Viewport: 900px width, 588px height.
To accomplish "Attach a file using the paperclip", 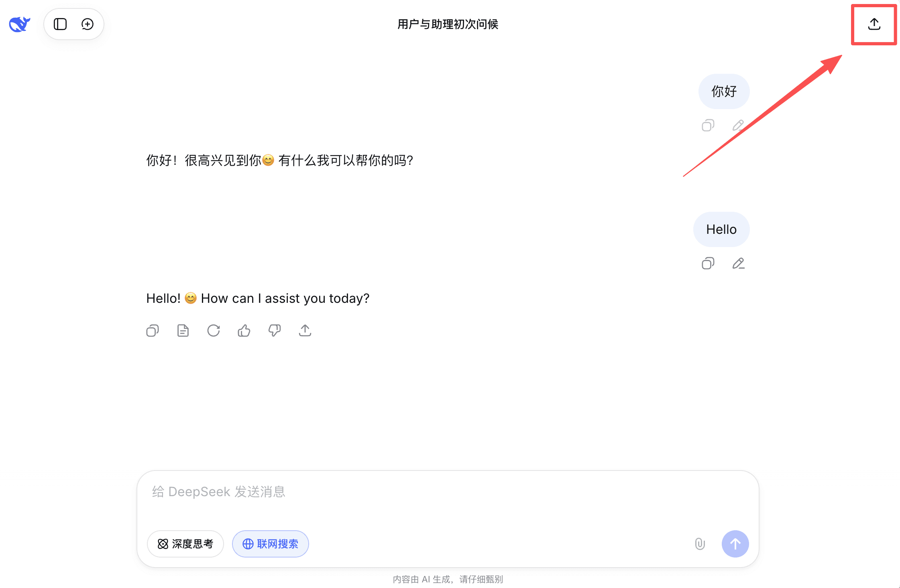I will click(699, 544).
